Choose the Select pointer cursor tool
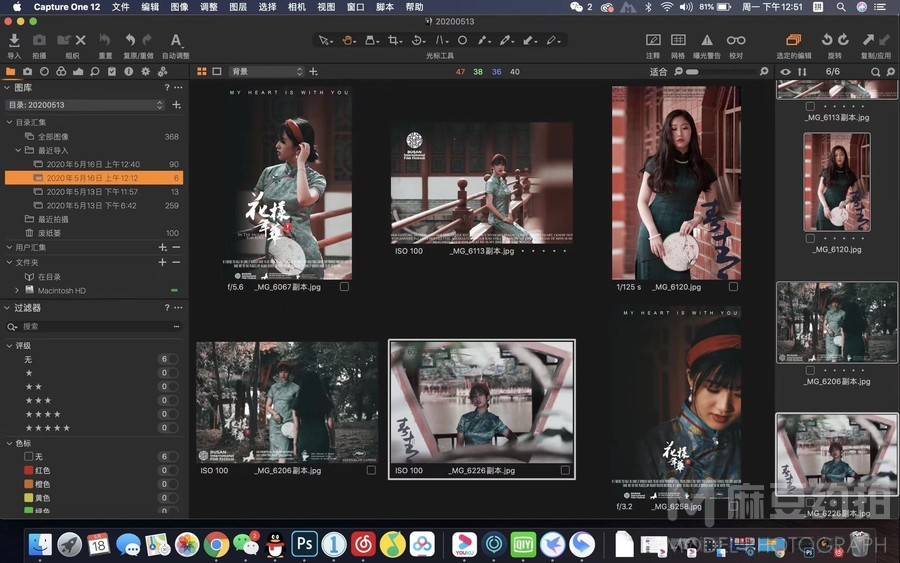 pyautogui.click(x=324, y=40)
